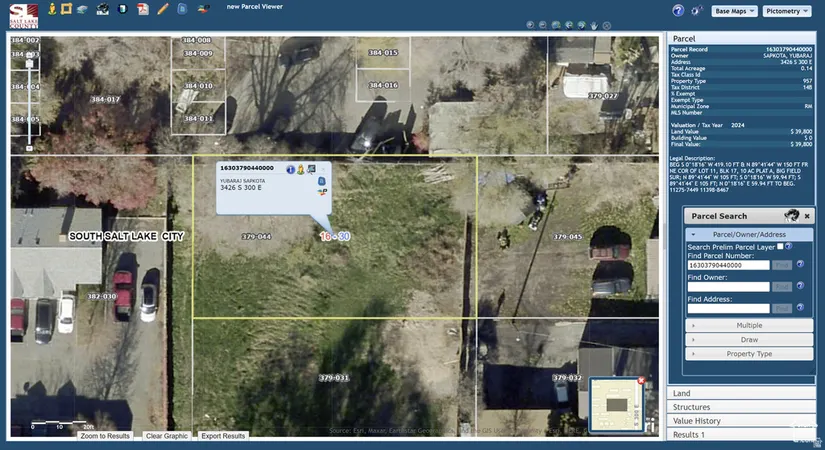Click the info icon in parcel popup

click(x=291, y=169)
